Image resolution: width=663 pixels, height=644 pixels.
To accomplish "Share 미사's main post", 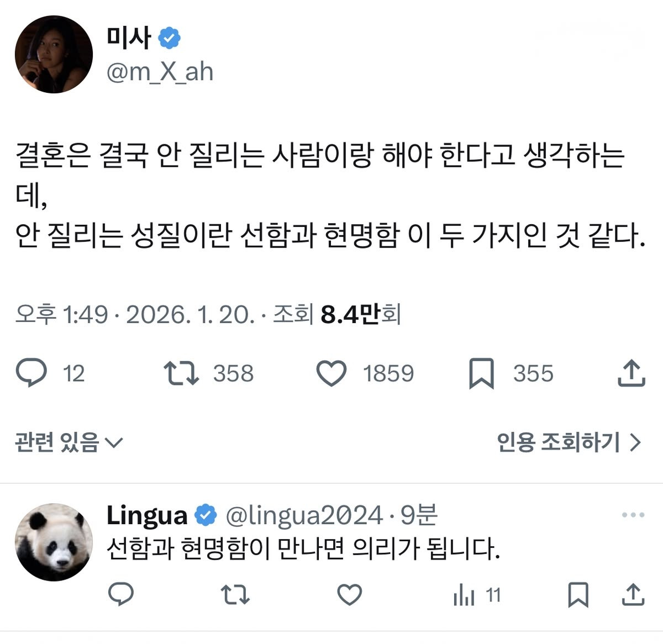I will [631, 373].
